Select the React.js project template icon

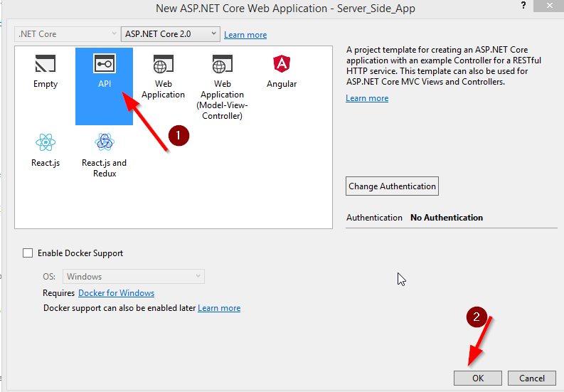pyautogui.click(x=46, y=142)
